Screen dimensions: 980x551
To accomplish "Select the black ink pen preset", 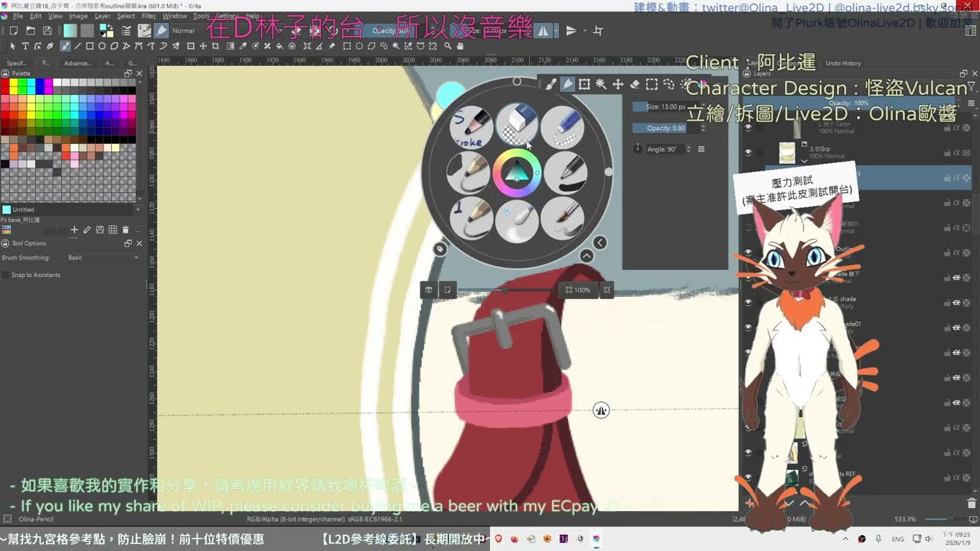I will [x=566, y=172].
